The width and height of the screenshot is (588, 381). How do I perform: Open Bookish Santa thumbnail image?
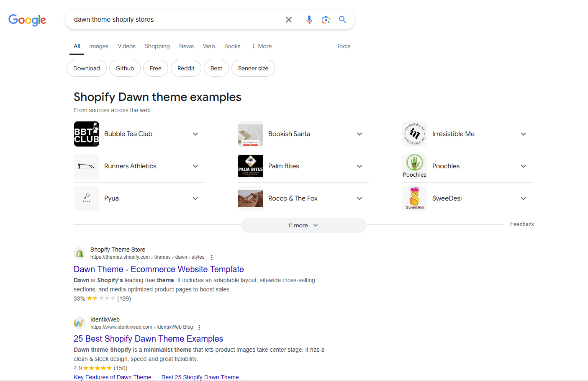pyautogui.click(x=251, y=134)
